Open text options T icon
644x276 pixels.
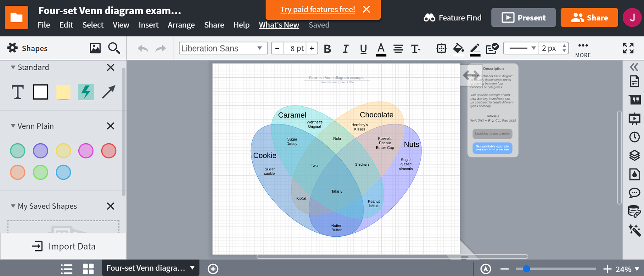coord(416,49)
